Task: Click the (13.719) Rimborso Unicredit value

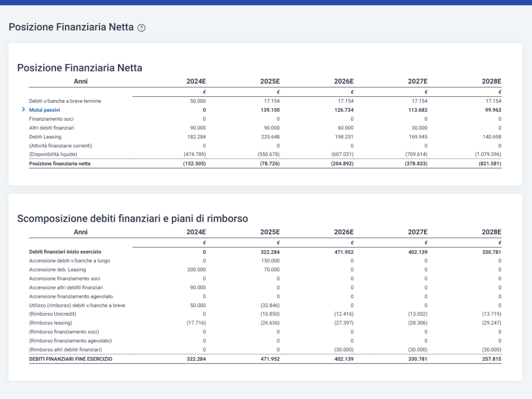Action: click(x=491, y=314)
